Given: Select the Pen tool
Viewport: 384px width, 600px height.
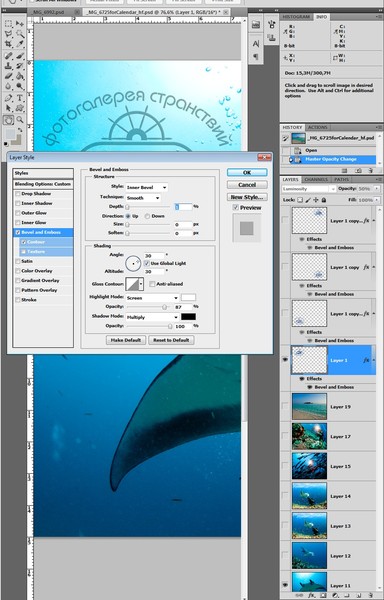Looking at the screenshot, I should 8,98.
